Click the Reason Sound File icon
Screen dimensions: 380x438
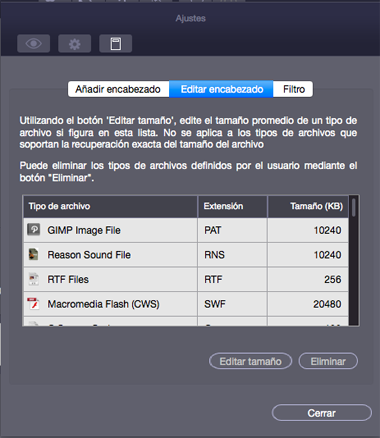(33, 254)
